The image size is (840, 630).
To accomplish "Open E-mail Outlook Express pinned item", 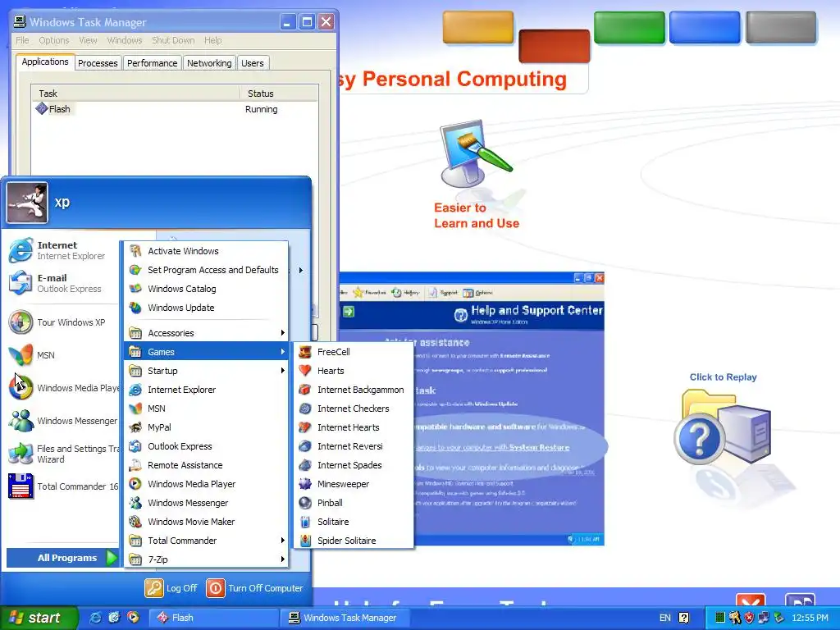I will click(62, 283).
